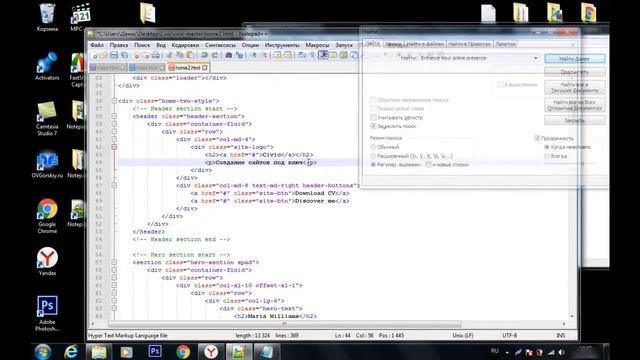Switch to the 'Пометки' tab in Find dialog
The image size is (640, 360).
[506, 44]
